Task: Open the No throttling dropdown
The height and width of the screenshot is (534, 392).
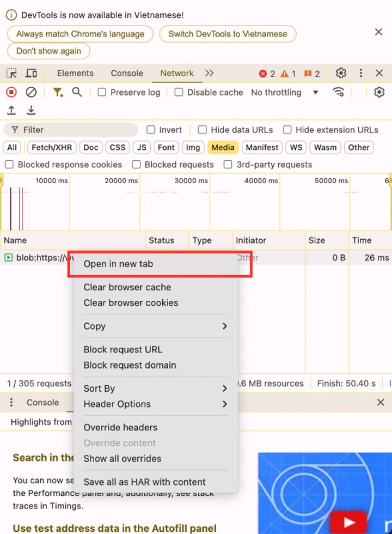Action: [x=284, y=92]
